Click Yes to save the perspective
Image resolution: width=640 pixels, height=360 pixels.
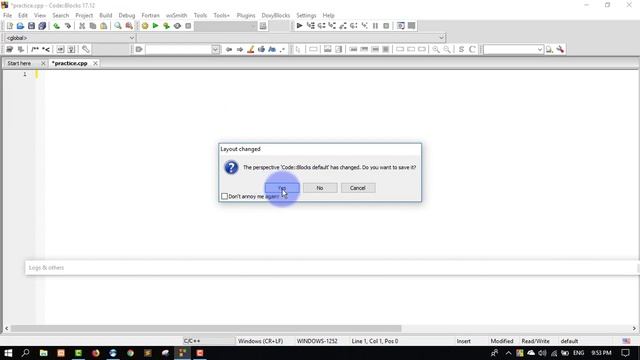(282, 188)
